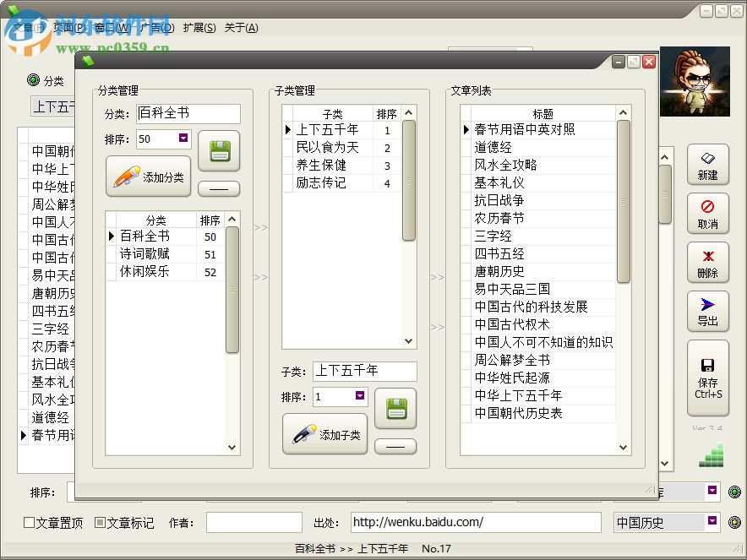Click floppy disk save icon in 分类管理 panel
747x560 pixels.
pyautogui.click(x=219, y=152)
